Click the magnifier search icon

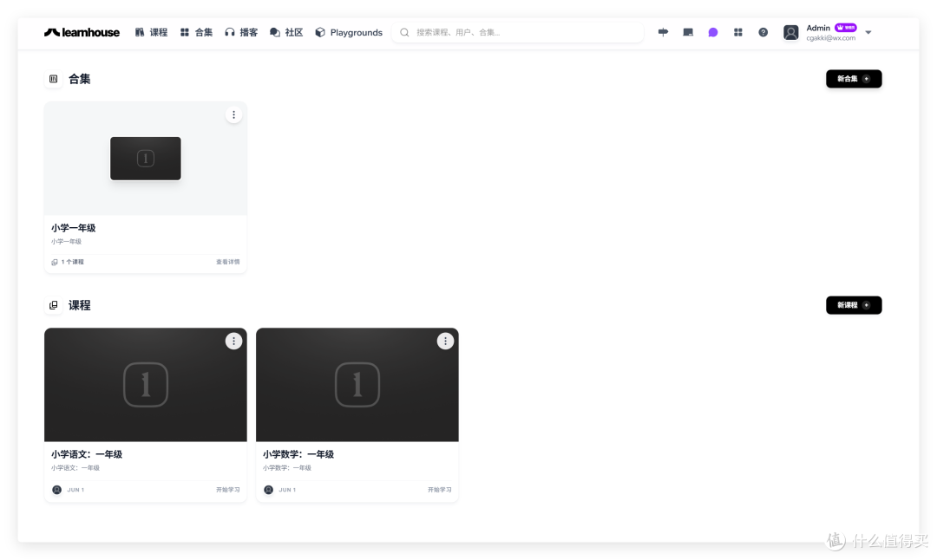[x=404, y=32]
